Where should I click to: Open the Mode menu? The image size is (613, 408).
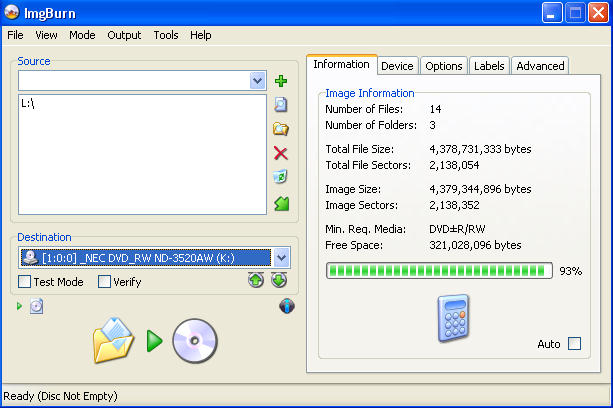tap(82, 35)
